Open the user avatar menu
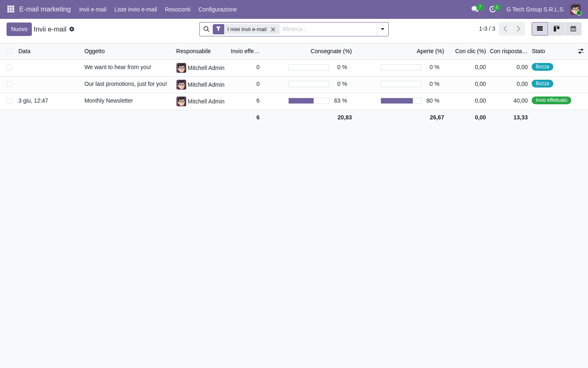Image resolution: width=588 pixels, height=368 pixels. pyautogui.click(x=575, y=9)
